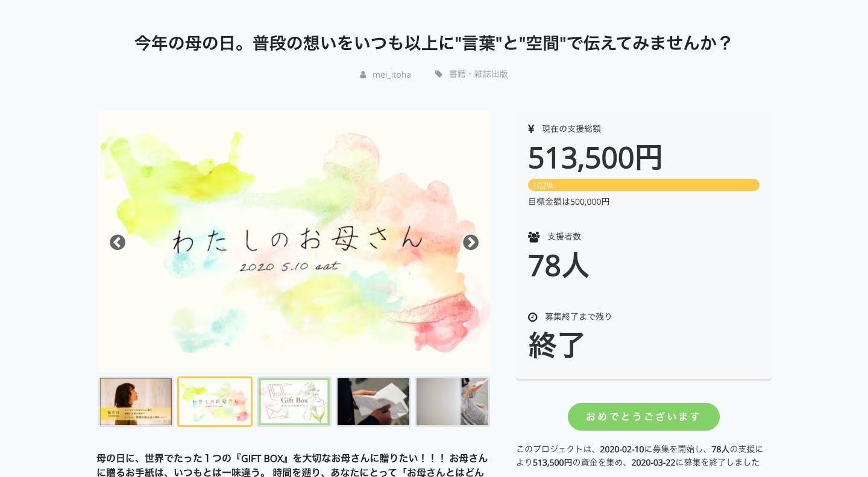The image size is (868, 477).
Task: Click the user icon beside mei_itoha
Action: point(363,75)
